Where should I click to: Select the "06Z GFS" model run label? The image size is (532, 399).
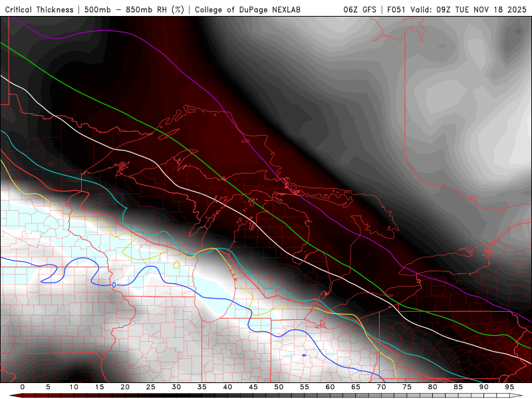[x=360, y=9]
